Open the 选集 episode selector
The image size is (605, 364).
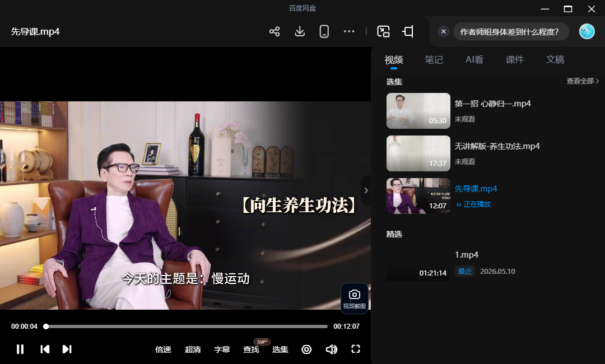coord(280,349)
